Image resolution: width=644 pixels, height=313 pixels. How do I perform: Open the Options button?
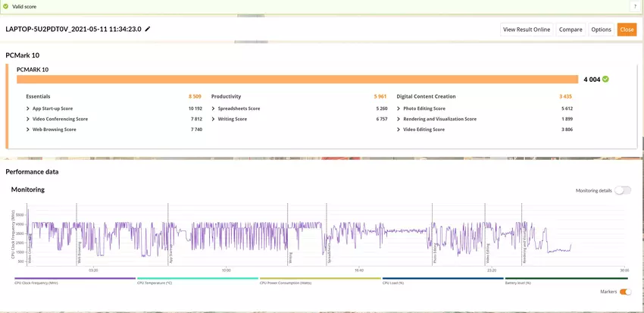[601, 30]
